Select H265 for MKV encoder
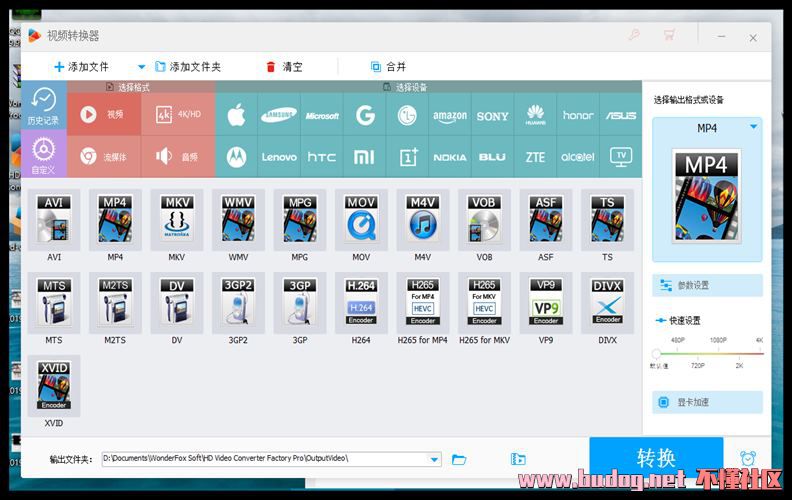792x500 pixels. tap(484, 303)
